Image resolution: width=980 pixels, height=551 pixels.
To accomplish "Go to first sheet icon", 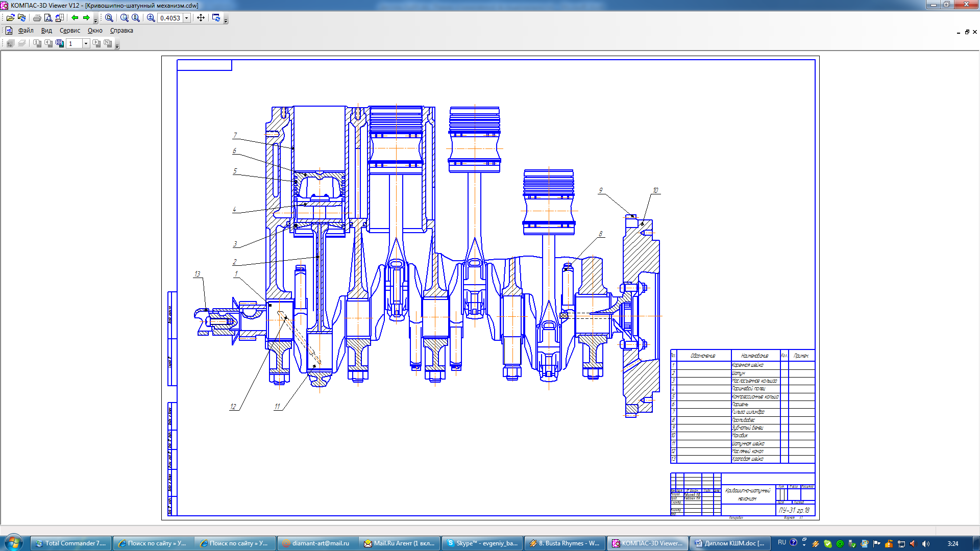I will [37, 43].
